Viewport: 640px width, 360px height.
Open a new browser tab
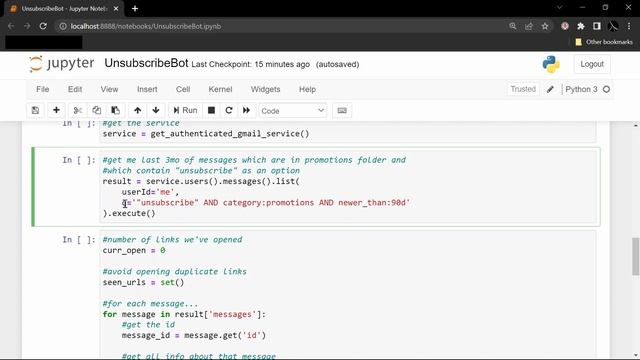point(135,9)
